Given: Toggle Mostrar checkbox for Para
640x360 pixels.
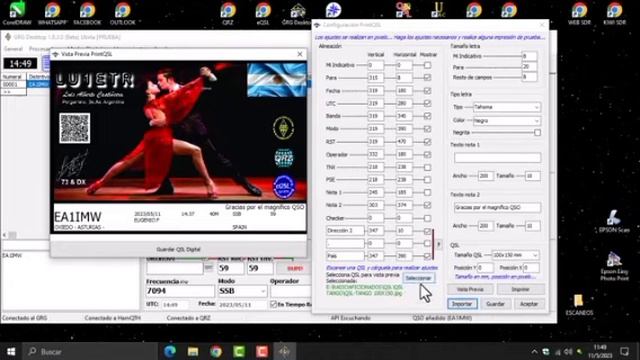Looking at the screenshot, I should (427, 78).
